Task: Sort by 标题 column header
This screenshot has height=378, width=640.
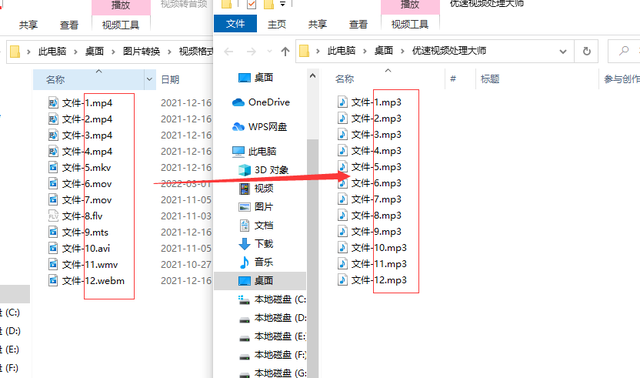Action: click(x=490, y=79)
